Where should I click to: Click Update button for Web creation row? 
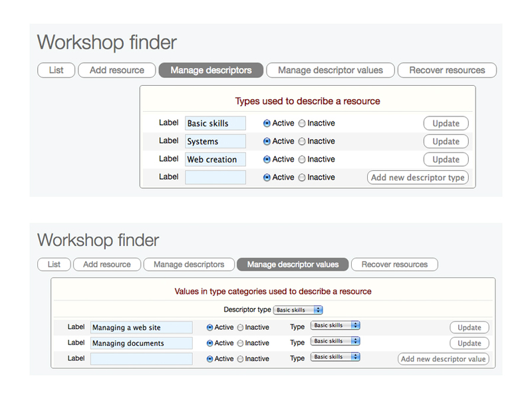[446, 160]
